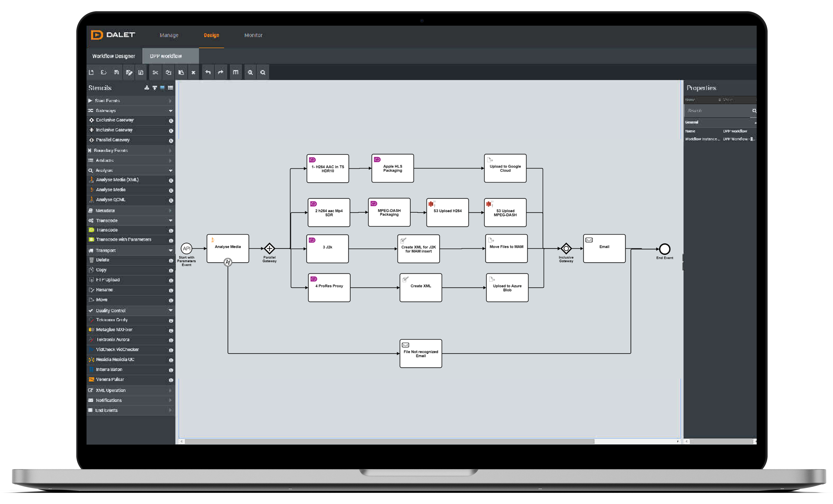This screenshot has height=504, width=833.
Task: Switch to the Workflow Designer tab
Action: [x=114, y=56]
